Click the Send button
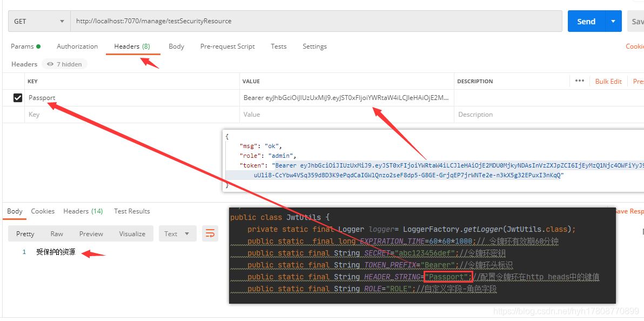Viewport: 644px width, 321px height. pyautogui.click(x=586, y=21)
